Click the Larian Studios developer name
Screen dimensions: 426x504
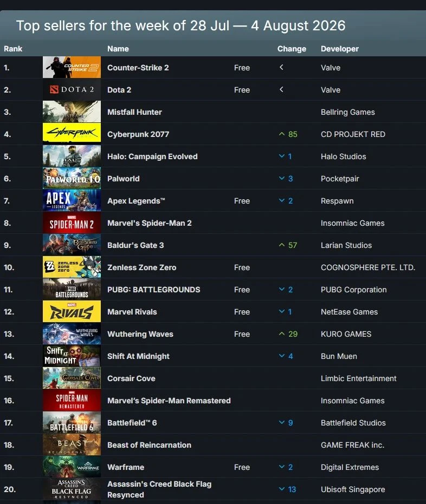click(x=346, y=245)
